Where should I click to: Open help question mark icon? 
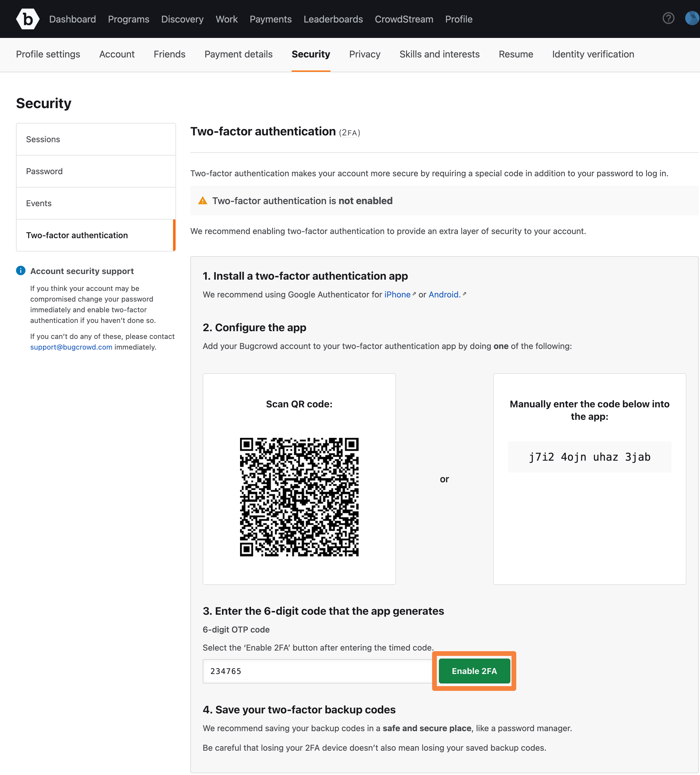669,19
